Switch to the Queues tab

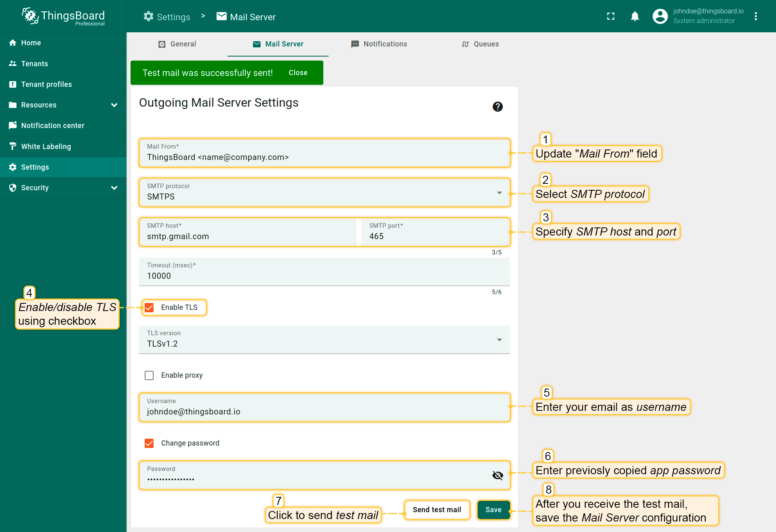coord(480,44)
